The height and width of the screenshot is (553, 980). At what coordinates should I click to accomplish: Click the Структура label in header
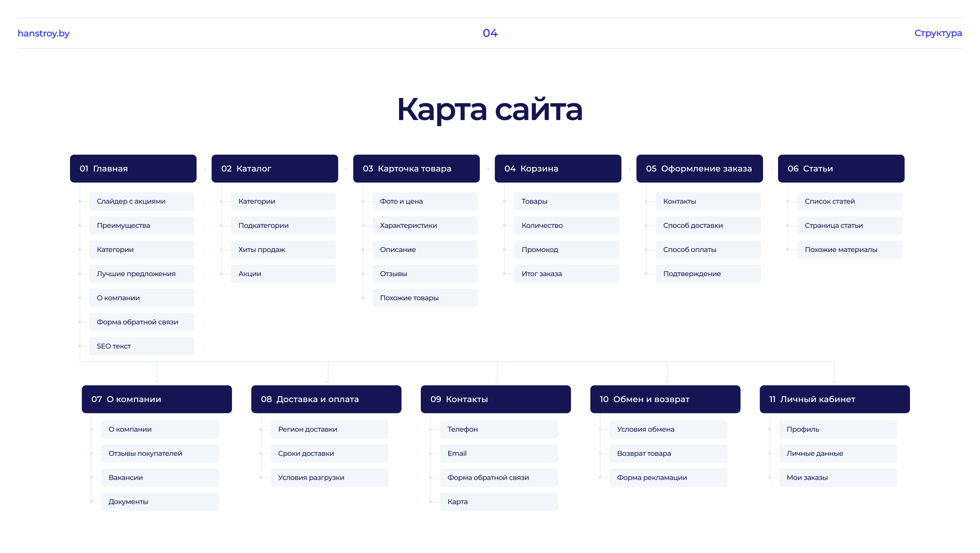[938, 33]
